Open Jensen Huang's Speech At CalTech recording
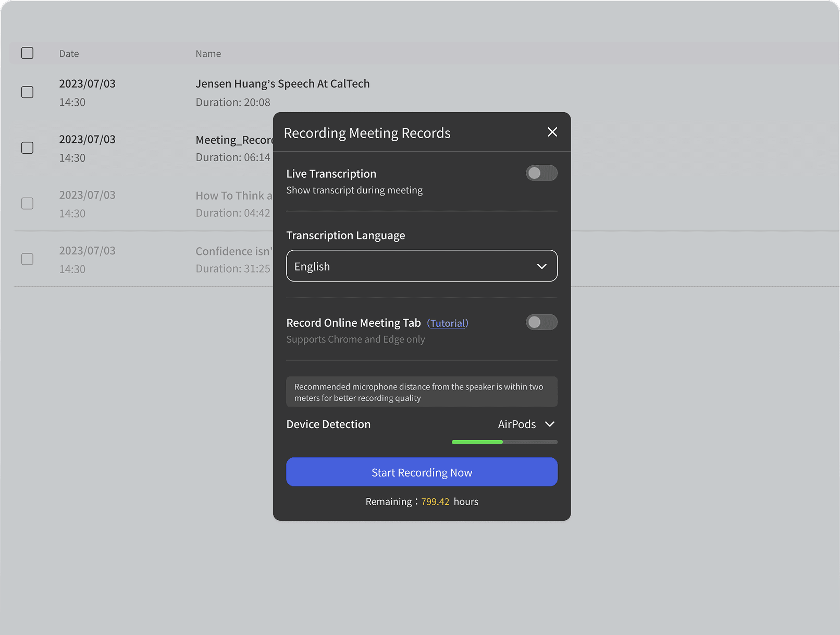Image resolution: width=840 pixels, height=635 pixels. [282, 84]
